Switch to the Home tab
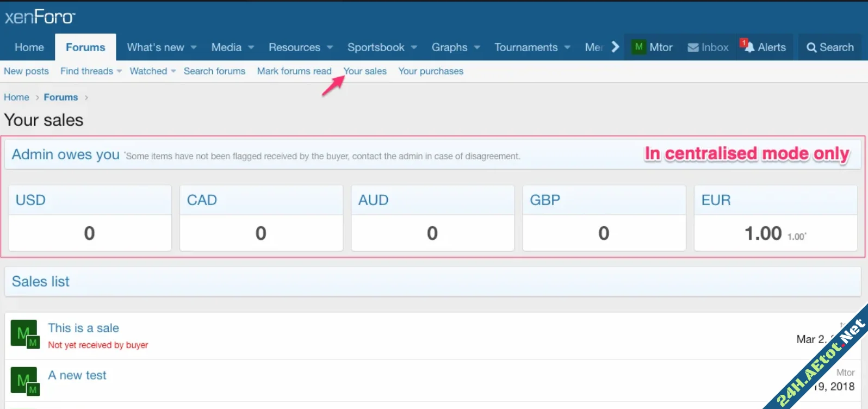Viewport: 868px width, 409px height. pos(29,47)
